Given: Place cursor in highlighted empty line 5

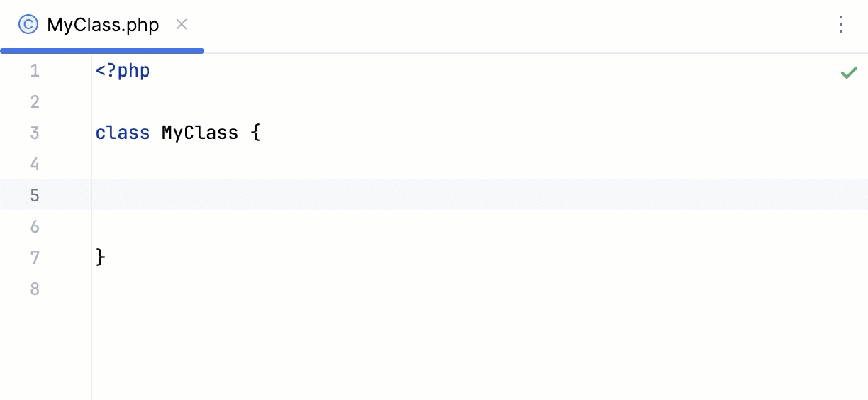Looking at the screenshot, I should (x=425, y=195).
